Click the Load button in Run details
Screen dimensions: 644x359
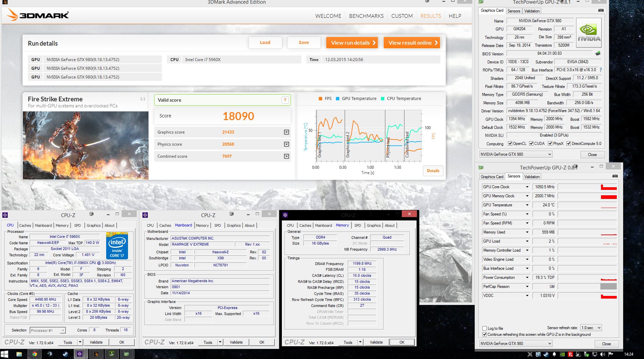(265, 43)
